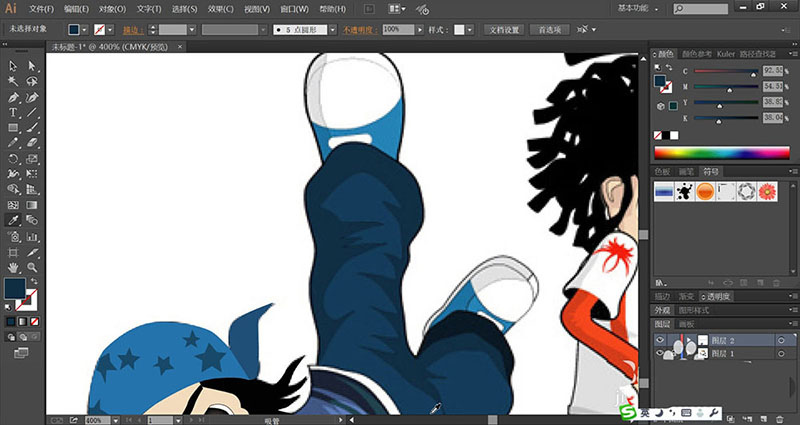
Task: Hide layer 图层 1 with eye icon
Action: pos(660,353)
